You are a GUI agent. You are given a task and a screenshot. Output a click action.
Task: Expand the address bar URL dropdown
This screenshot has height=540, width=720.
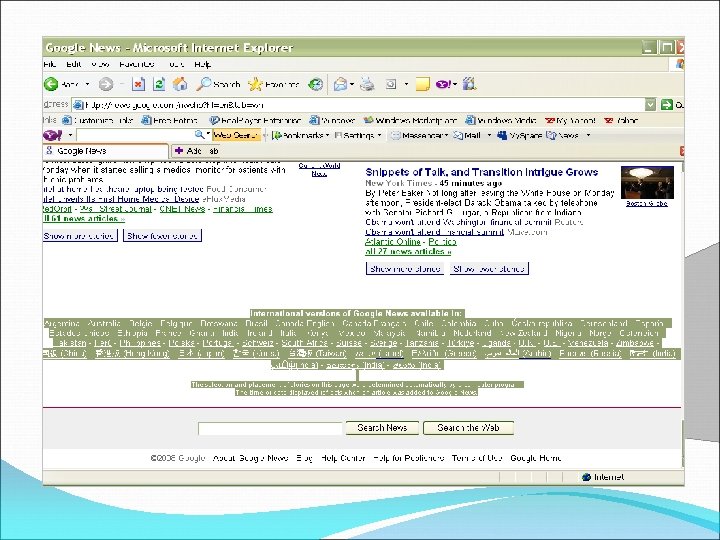coord(650,105)
